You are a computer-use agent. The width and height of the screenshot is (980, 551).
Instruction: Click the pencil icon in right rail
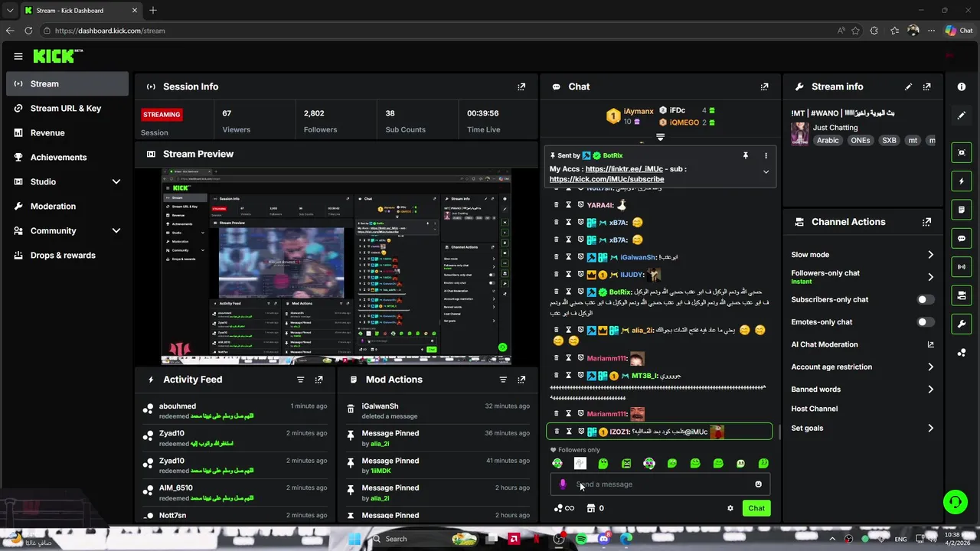962,116
